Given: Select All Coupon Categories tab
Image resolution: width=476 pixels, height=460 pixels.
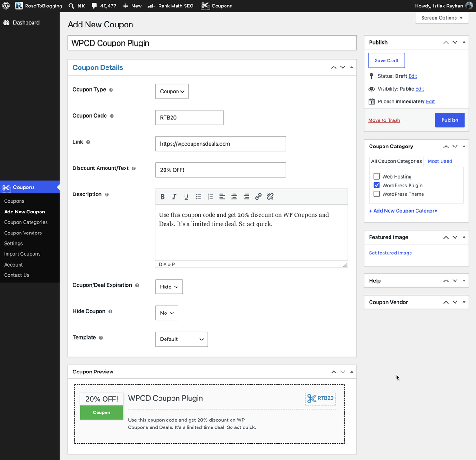Looking at the screenshot, I should [397, 161].
